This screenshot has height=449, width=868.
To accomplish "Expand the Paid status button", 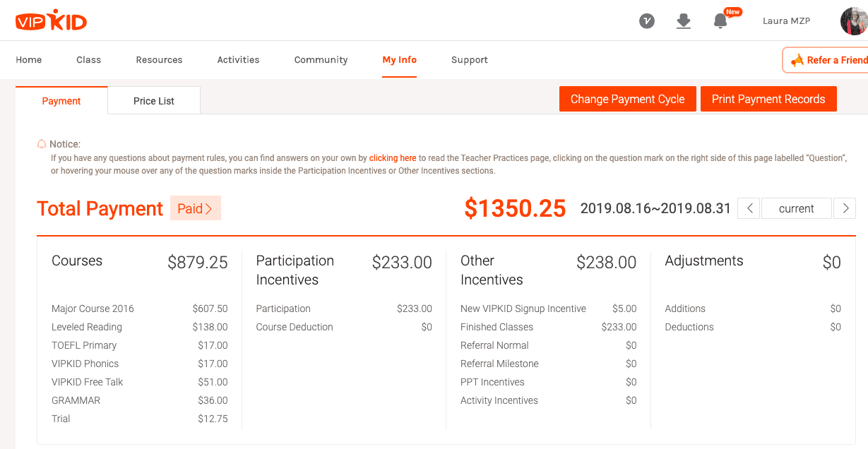I will click(x=196, y=208).
